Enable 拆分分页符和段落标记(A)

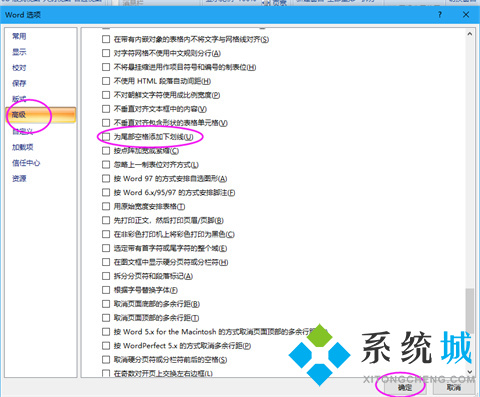click(106, 276)
